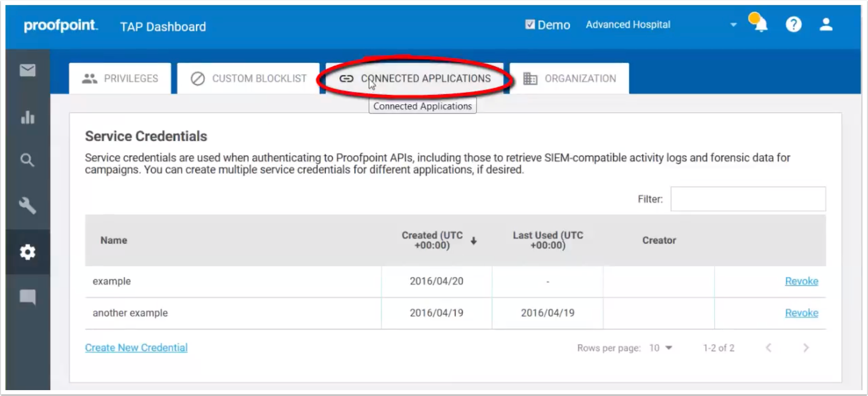Image resolution: width=868 pixels, height=396 pixels.
Task: Open the Rows per page dropdown
Action: pos(661,348)
